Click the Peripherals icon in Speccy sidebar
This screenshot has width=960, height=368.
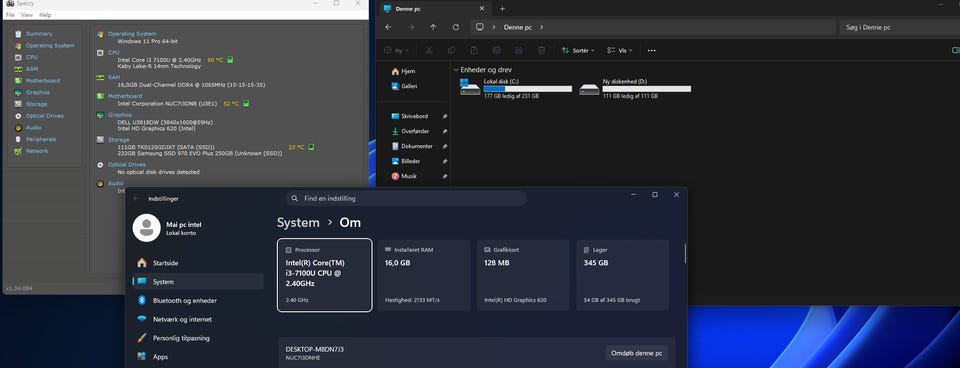[x=18, y=139]
